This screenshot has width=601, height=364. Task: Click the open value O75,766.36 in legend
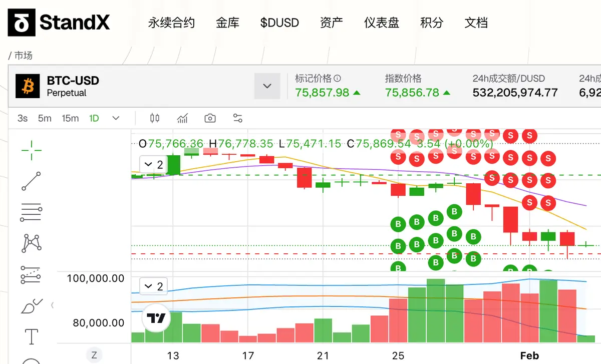pyautogui.click(x=171, y=144)
